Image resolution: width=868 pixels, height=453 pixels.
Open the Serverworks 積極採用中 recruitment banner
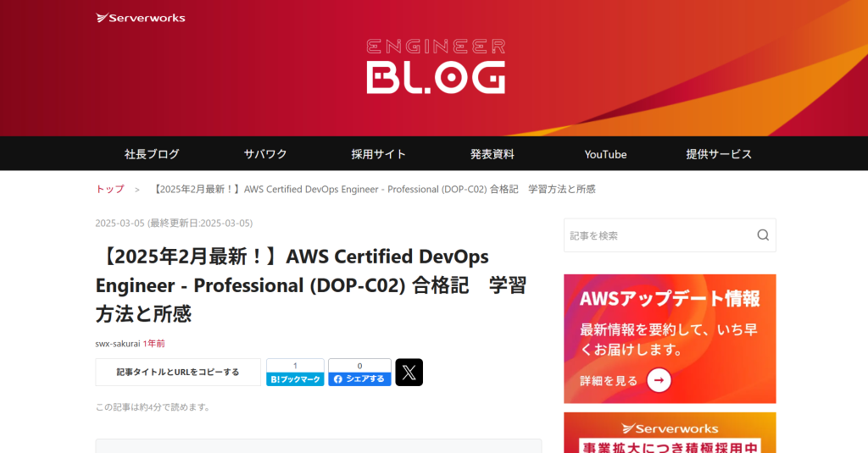pos(670,433)
